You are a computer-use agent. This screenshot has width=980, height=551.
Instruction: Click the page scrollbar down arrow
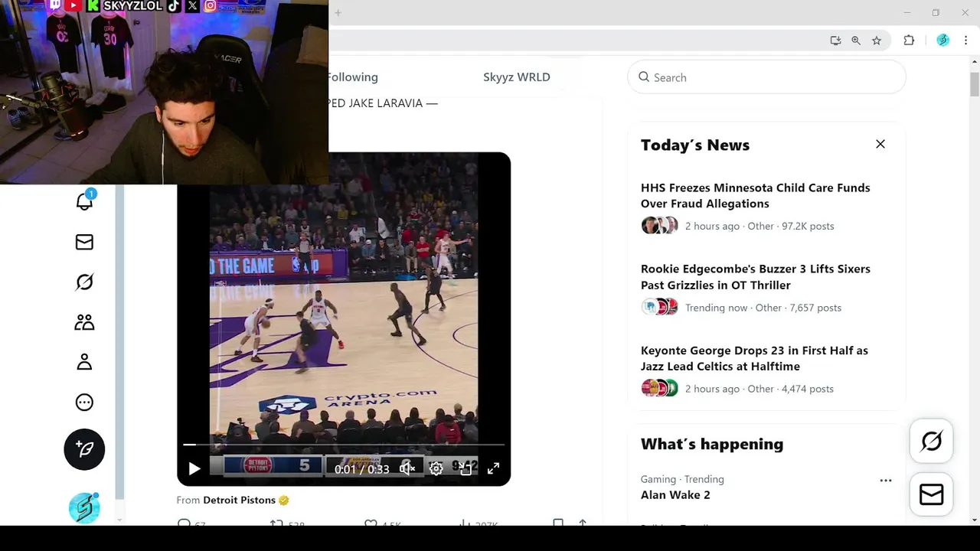coord(974,520)
